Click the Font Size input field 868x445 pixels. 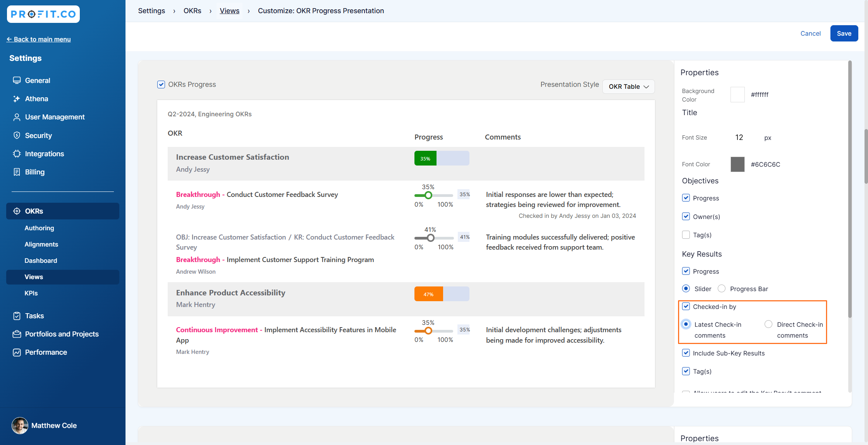click(739, 138)
